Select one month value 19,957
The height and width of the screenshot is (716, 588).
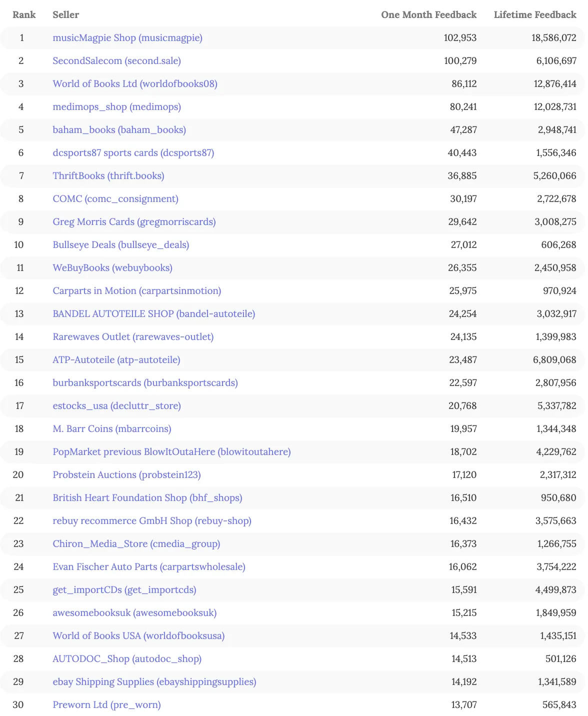(x=463, y=429)
